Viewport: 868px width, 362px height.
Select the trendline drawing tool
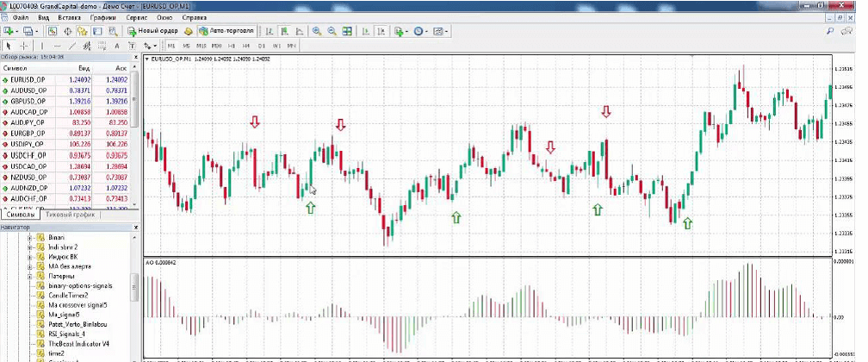pos(73,45)
